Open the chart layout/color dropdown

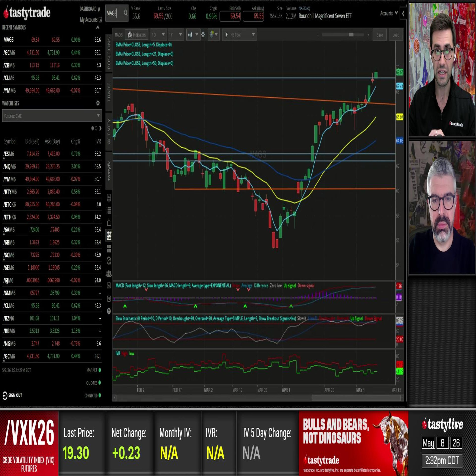213,35
